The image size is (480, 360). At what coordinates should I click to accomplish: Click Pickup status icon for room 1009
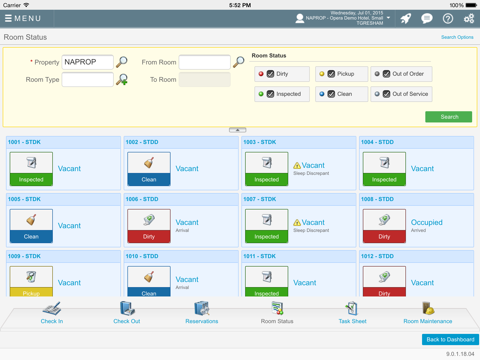(x=31, y=281)
